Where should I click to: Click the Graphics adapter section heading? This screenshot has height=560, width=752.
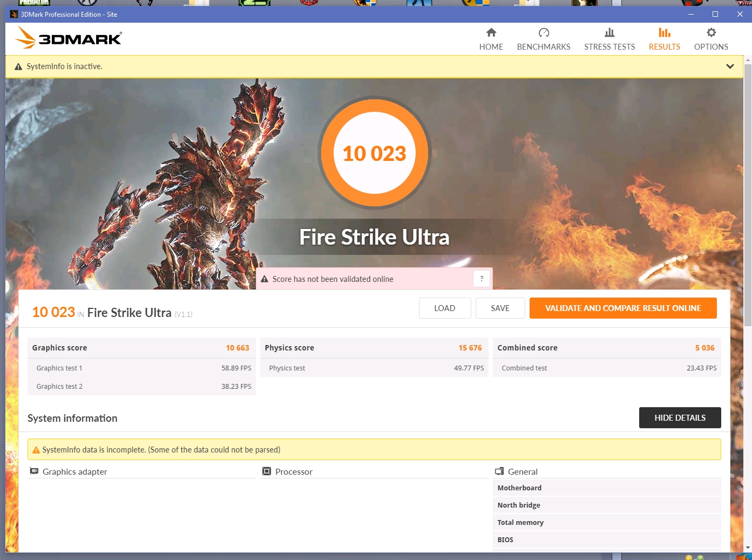75,471
